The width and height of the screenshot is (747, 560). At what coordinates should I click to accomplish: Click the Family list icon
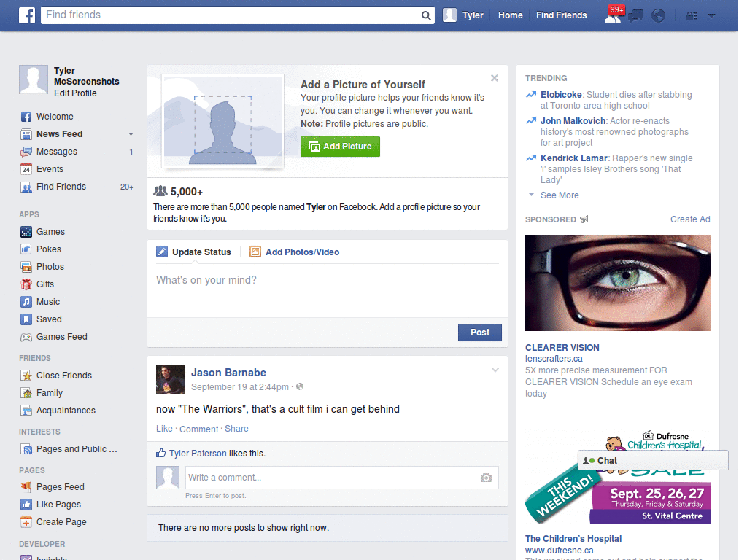26,393
